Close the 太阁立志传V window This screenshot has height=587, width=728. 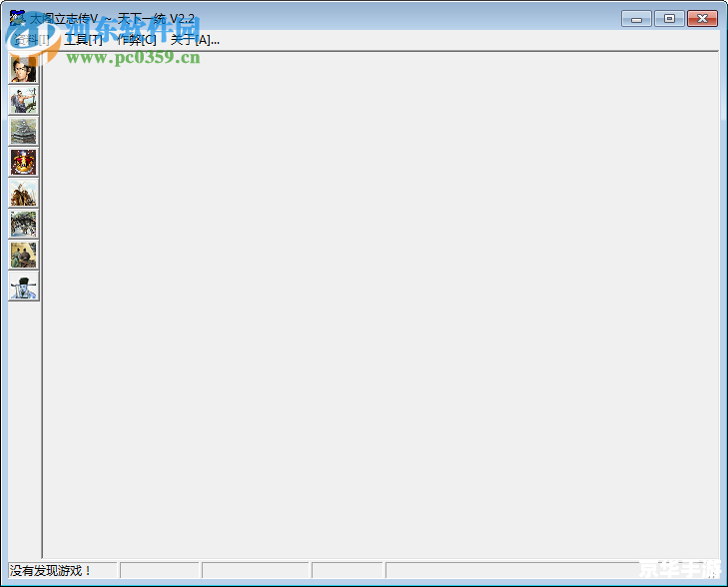tap(702, 19)
